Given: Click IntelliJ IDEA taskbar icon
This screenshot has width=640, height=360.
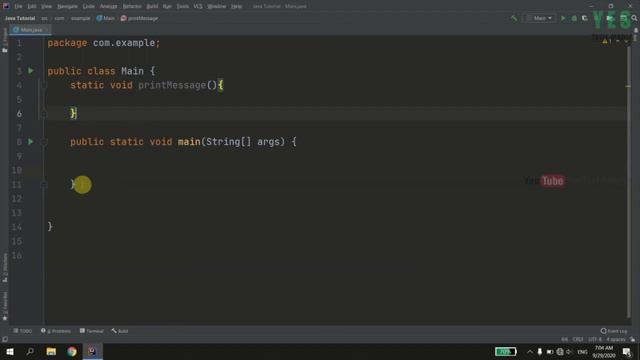Looking at the screenshot, I should [x=93, y=351].
